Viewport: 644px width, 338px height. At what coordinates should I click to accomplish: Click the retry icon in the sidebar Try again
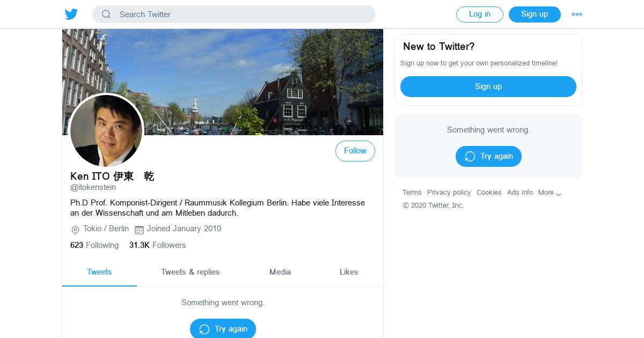point(470,156)
